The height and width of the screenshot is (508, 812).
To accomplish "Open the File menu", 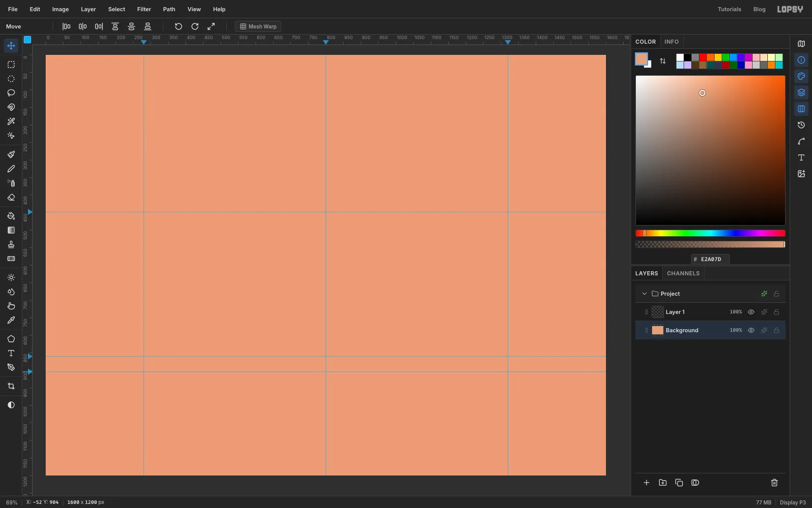I will pyautogui.click(x=13, y=9).
